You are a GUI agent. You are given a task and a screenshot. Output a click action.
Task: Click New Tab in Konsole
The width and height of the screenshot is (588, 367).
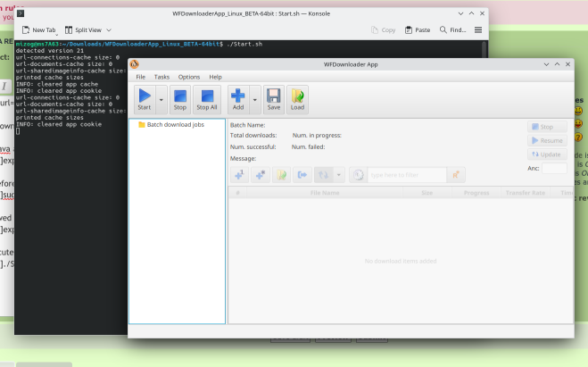pyautogui.click(x=39, y=30)
